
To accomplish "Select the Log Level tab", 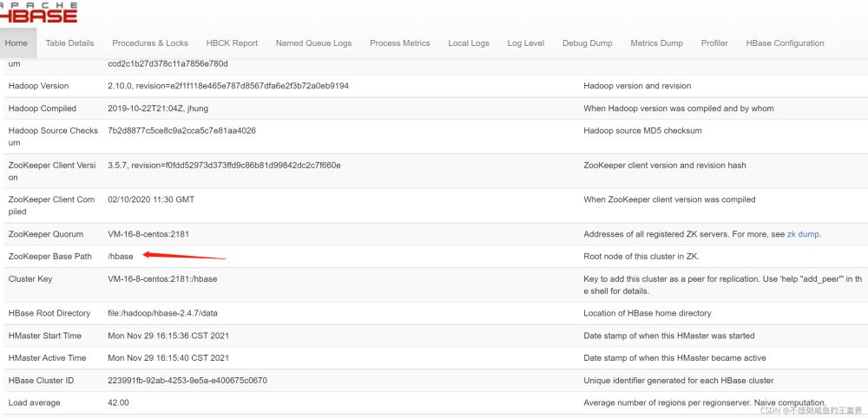I will [x=526, y=43].
